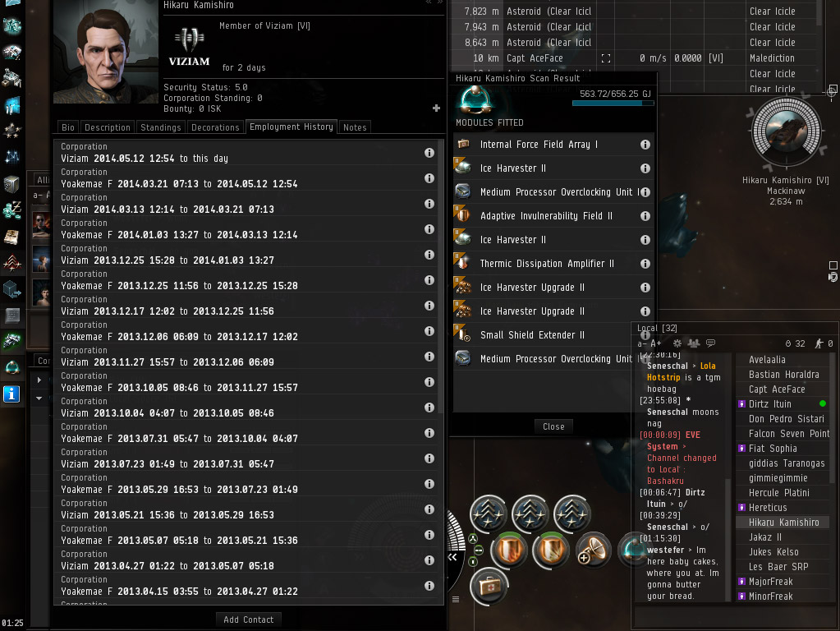Toggle the second shield hardener module
Screen dimensions: 840x631
pos(551,550)
